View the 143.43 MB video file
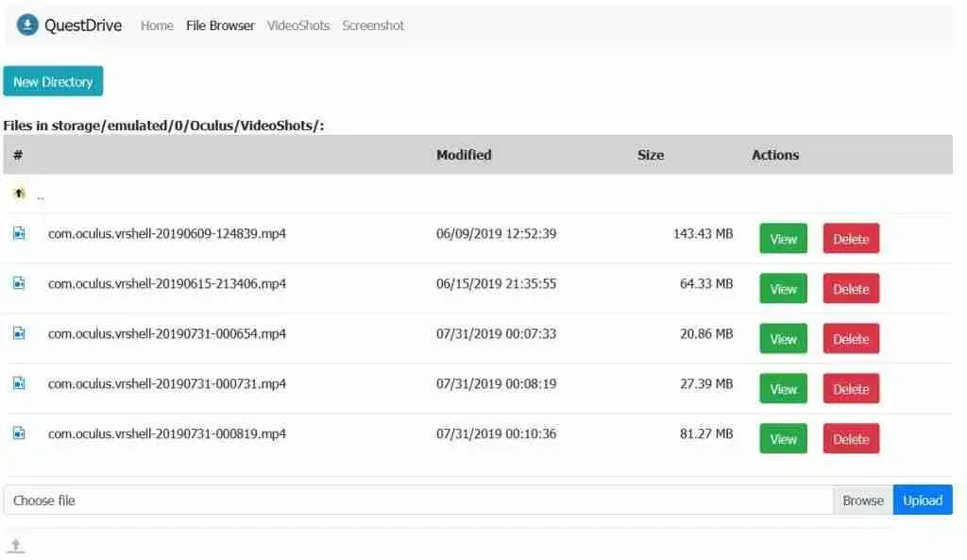 coord(783,239)
